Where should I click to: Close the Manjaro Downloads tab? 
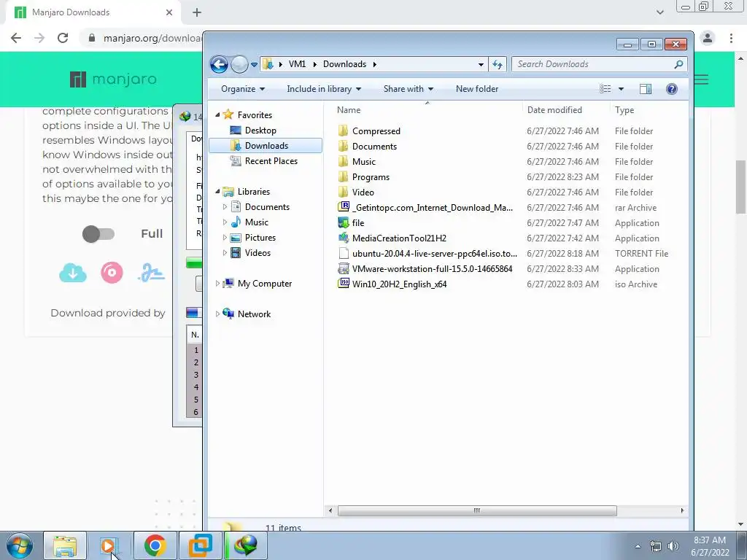click(169, 13)
